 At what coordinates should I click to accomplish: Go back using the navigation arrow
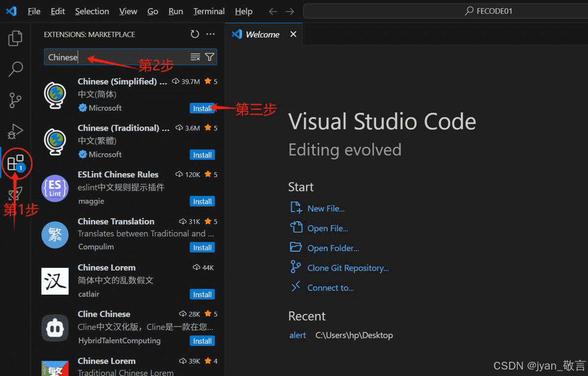coord(273,11)
